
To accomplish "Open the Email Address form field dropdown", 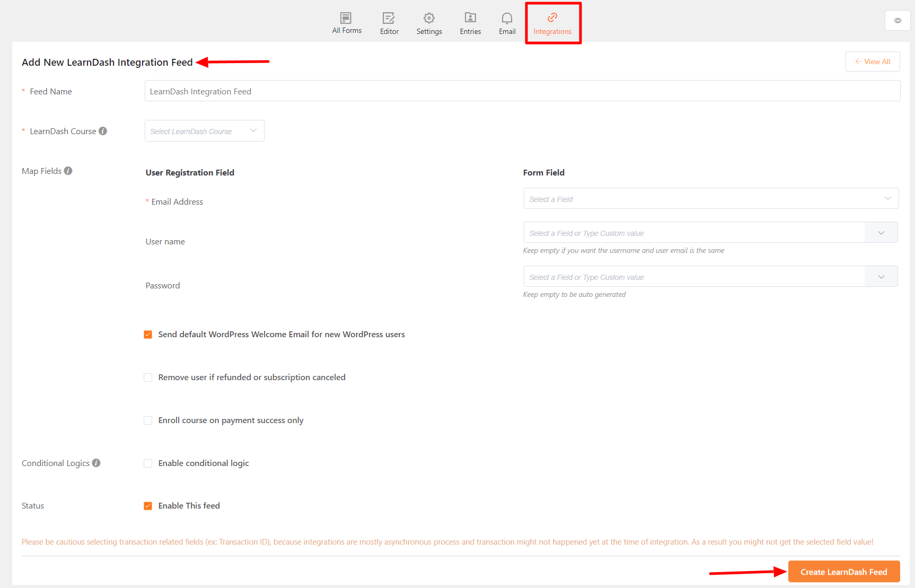I will [x=711, y=199].
